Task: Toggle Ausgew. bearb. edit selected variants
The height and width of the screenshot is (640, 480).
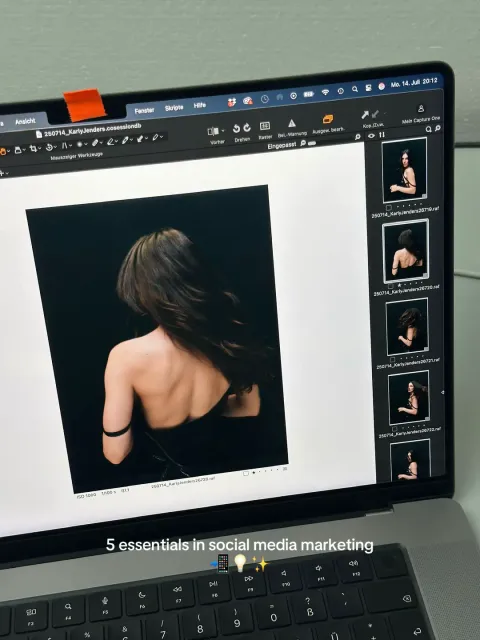Action: [328, 119]
